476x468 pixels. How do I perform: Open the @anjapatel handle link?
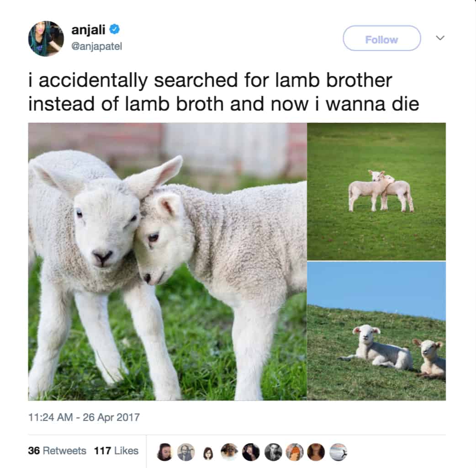pyautogui.click(x=96, y=46)
